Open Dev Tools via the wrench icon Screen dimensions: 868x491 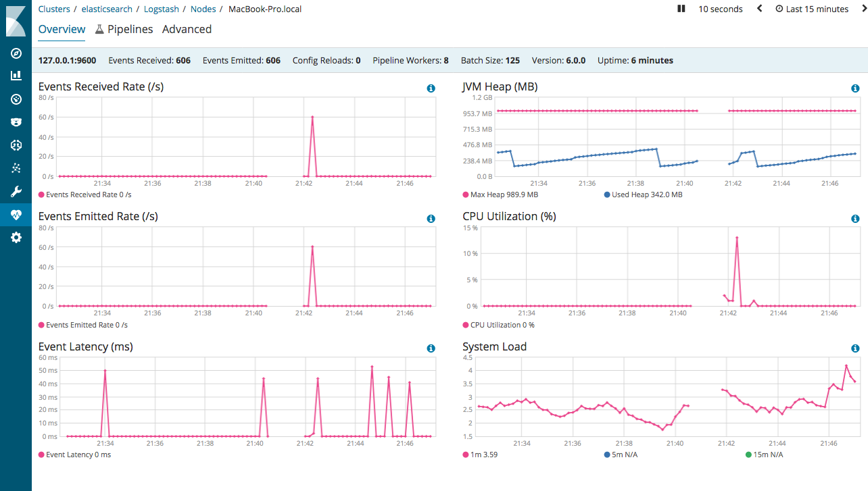(16, 191)
